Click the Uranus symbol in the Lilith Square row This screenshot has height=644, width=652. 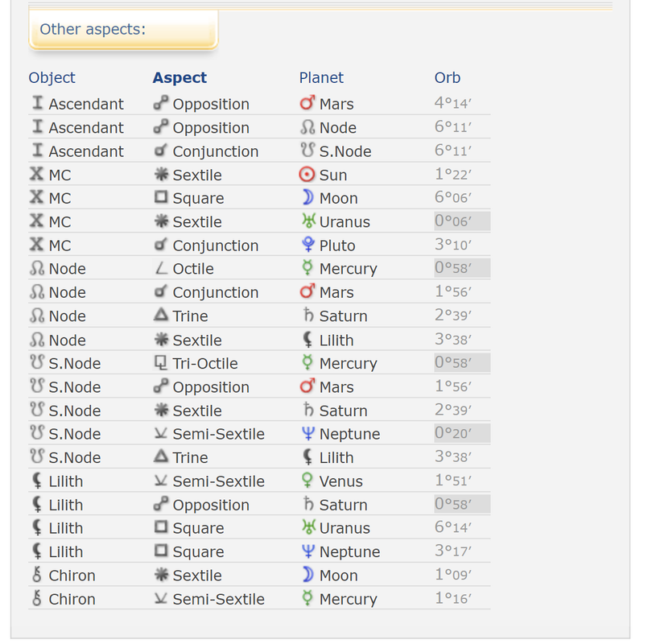click(x=308, y=527)
